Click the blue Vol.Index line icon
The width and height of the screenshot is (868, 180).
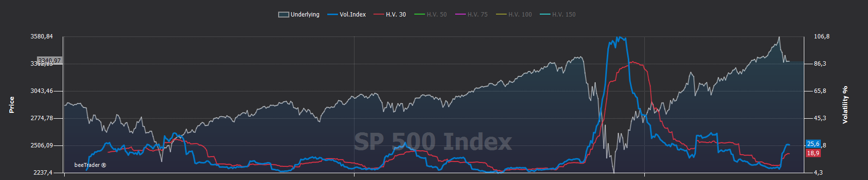click(x=333, y=15)
